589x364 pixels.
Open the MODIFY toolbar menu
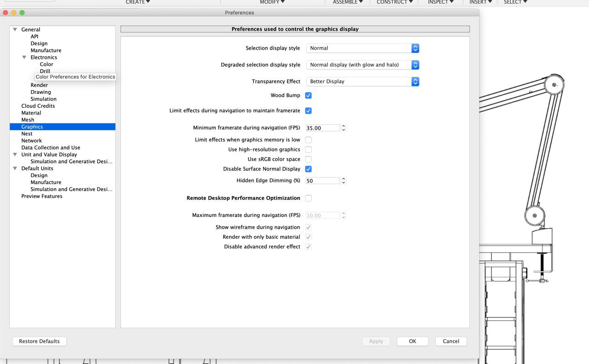pyautogui.click(x=272, y=2)
